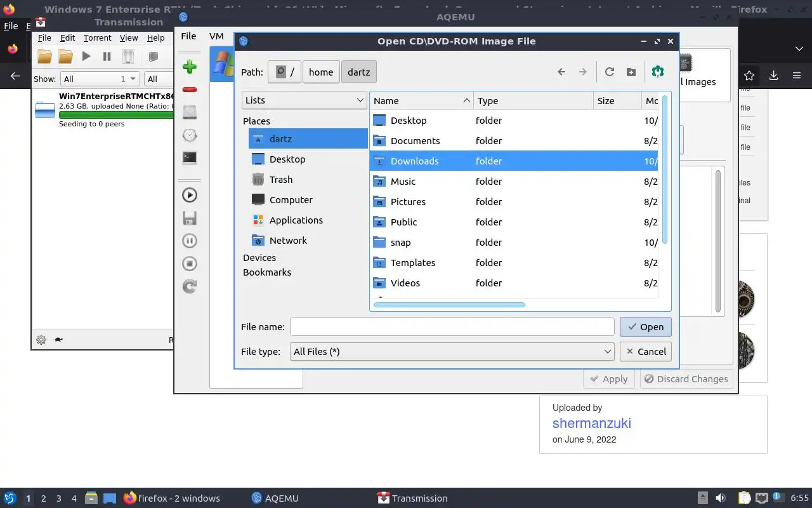Select the Desktop place in sidebar

point(308,159)
